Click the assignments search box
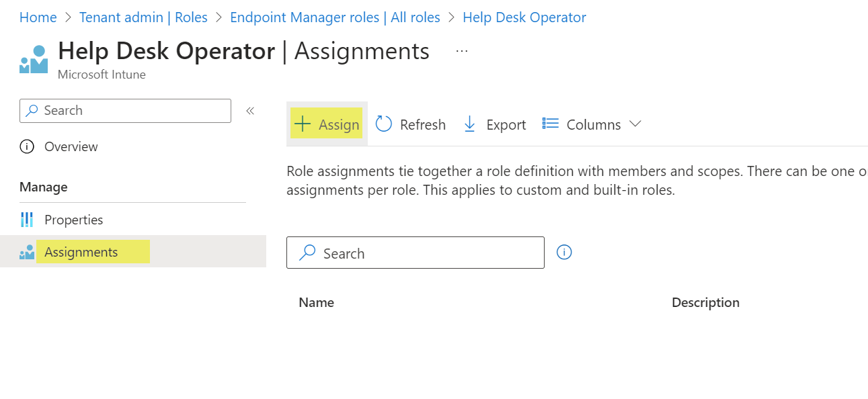The image size is (868, 399). 416,253
